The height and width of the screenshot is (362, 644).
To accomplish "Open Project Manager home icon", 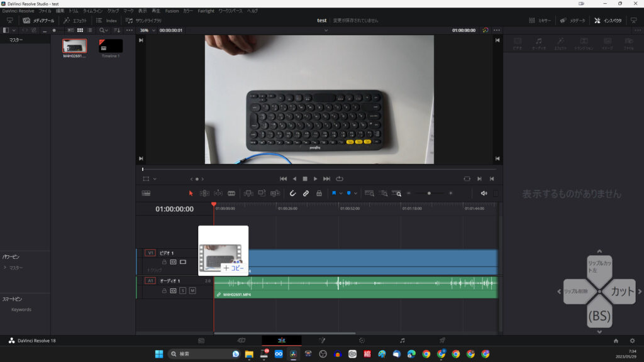I will point(616,341).
